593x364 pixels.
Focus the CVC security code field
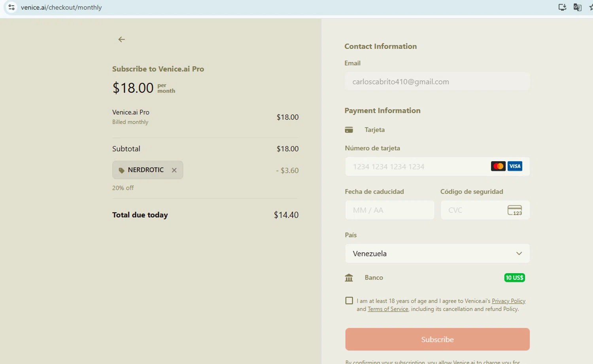[485, 210]
